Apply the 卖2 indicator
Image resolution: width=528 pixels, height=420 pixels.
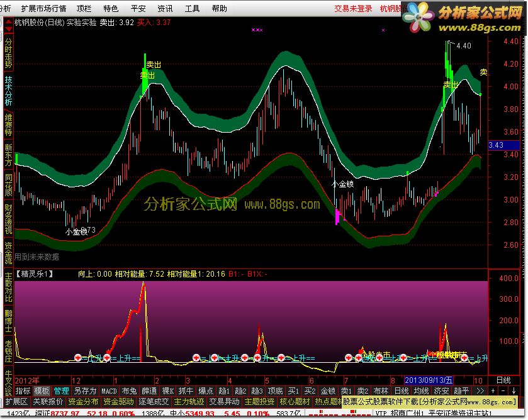pos(362,390)
